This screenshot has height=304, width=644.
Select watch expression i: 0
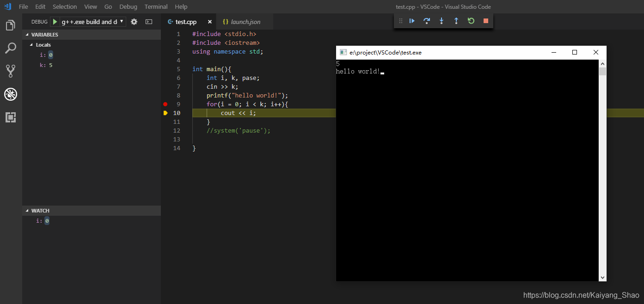(x=92, y=221)
